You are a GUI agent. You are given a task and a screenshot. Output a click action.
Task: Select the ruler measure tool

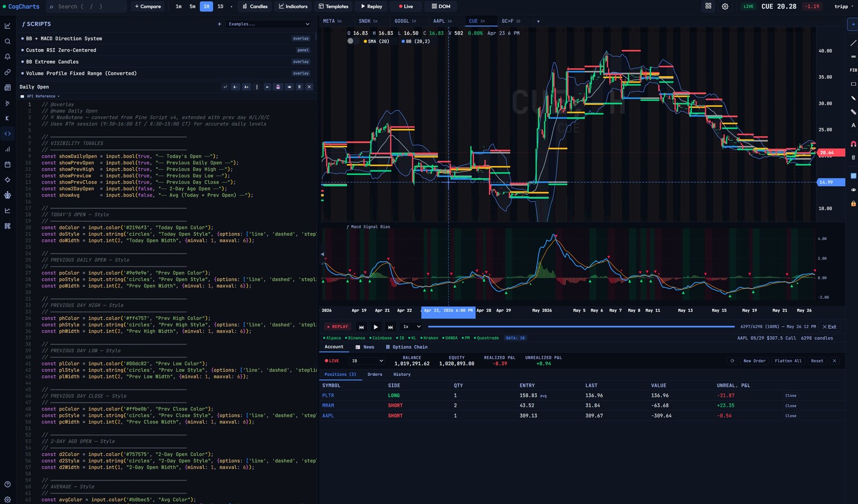coord(853,112)
